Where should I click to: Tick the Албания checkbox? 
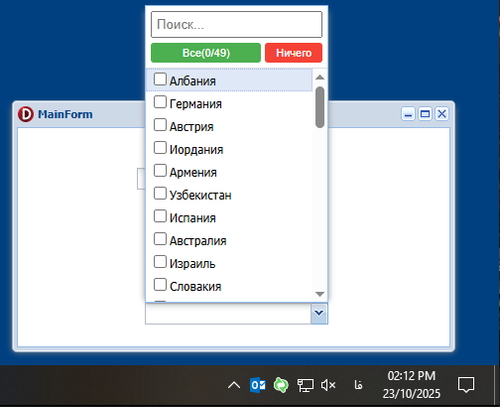[x=160, y=79]
